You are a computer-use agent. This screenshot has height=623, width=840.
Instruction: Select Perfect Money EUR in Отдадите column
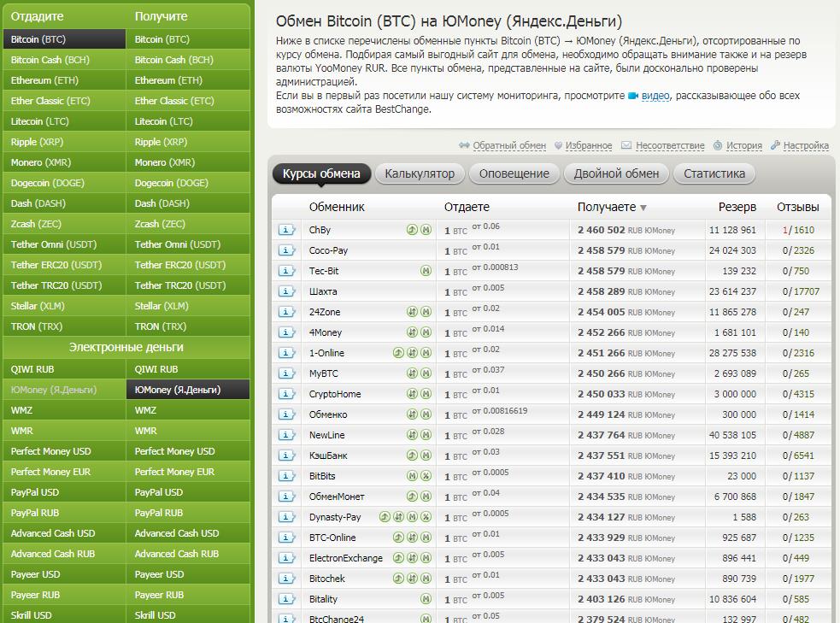point(64,472)
